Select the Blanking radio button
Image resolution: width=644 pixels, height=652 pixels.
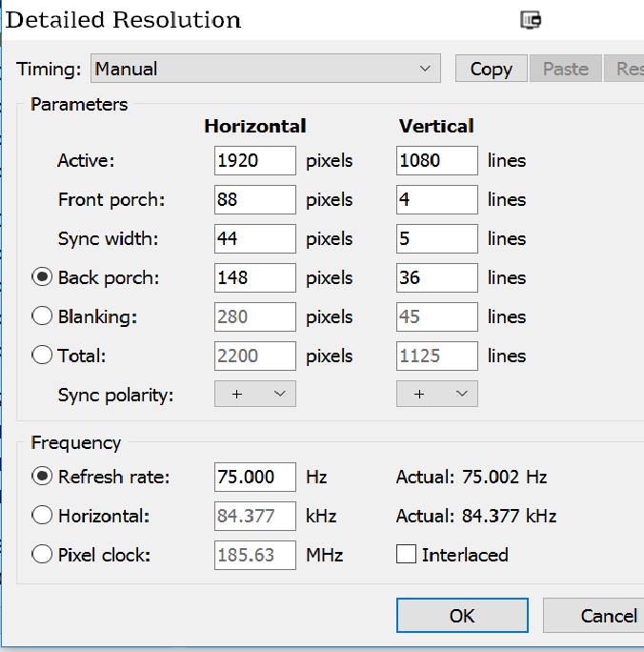(42, 316)
